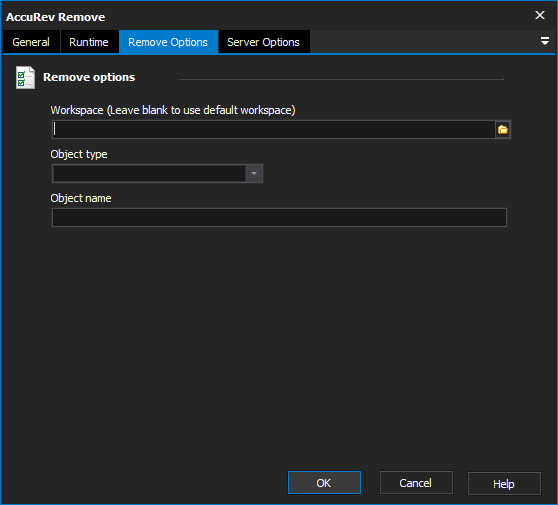
Task: Focus the Workspace input field
Action: coord(273,130)
